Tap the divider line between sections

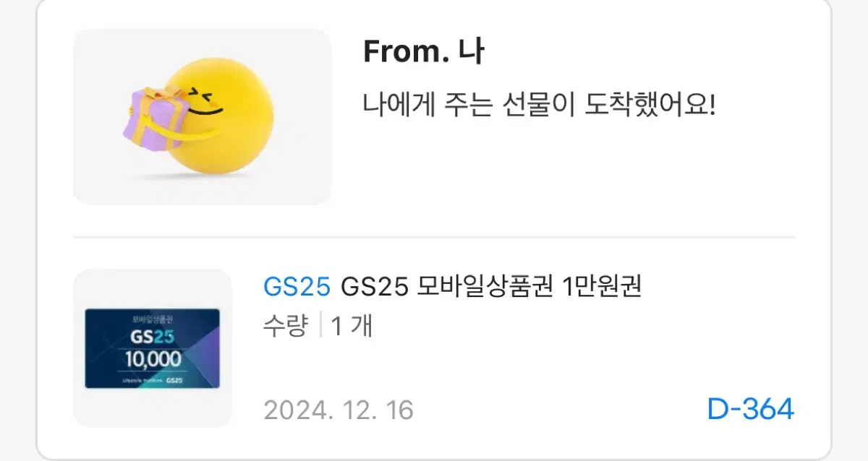[x=434, y=237]
